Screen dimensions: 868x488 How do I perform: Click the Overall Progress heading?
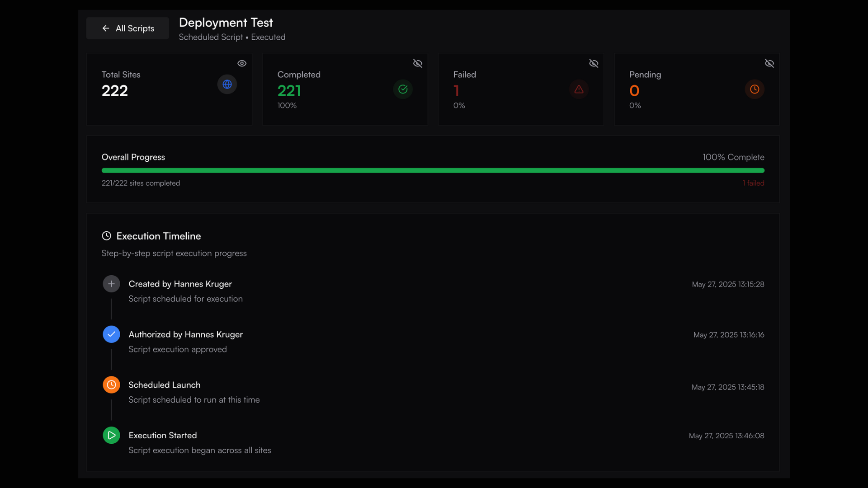click(x=133, y=157)
